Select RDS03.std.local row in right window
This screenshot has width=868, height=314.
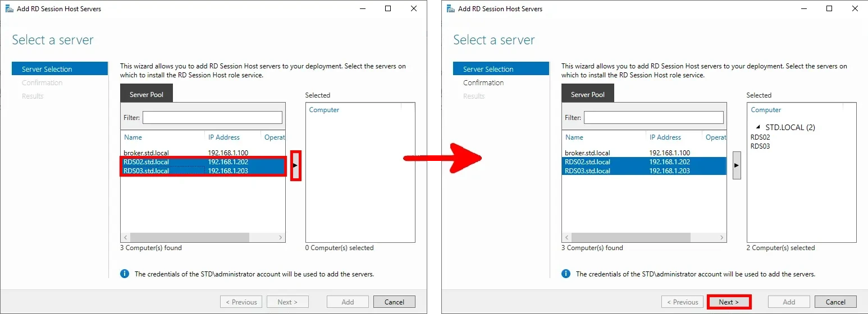click(644, 170)
